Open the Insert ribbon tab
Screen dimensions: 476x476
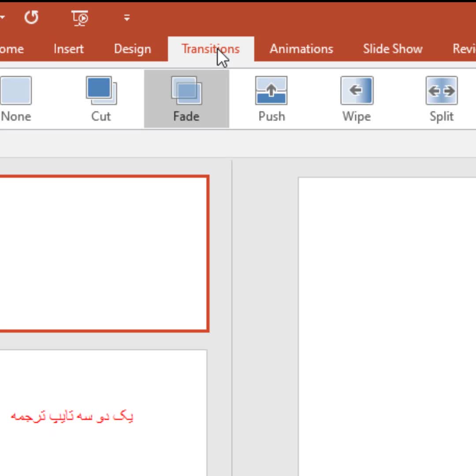tap(68, 49)
